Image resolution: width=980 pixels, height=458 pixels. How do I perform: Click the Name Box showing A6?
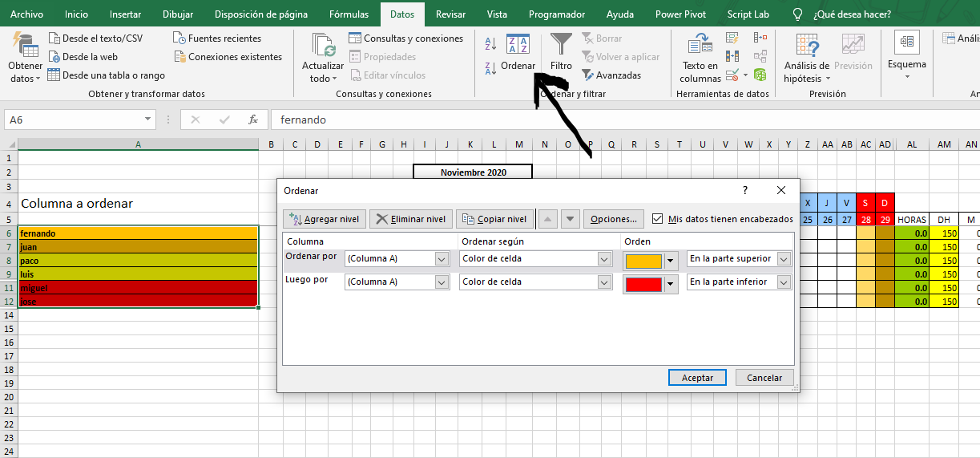74,120
